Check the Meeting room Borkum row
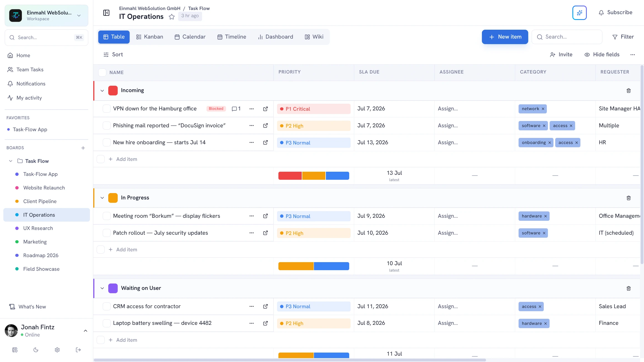This screenshot has width=644, height=362. [x=107, y=216]
